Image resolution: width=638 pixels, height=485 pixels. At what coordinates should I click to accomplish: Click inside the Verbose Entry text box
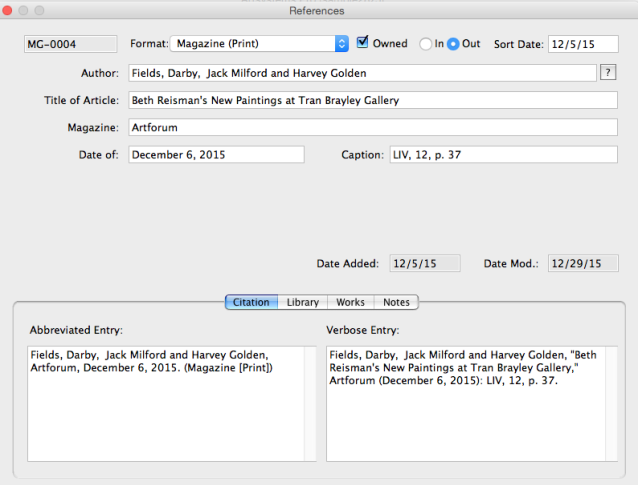465,403
